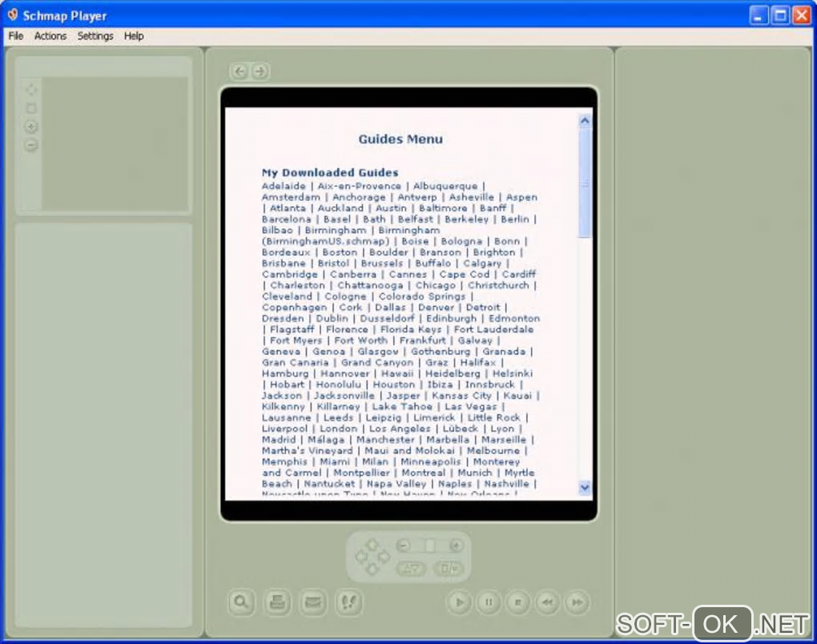This screenshot has height=644, width=817.
Task: Click the Fast-forward playback button
Action: [577, 602]
